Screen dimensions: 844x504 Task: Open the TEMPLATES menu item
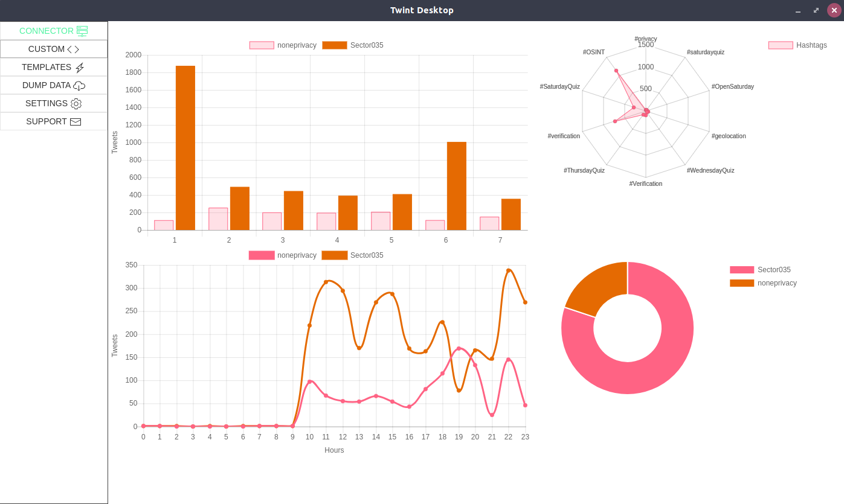click(x=47, y=68)
